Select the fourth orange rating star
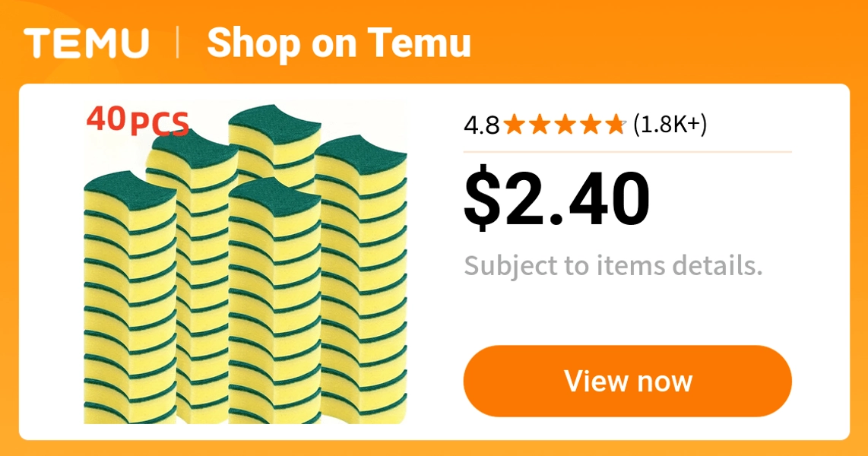Screen dimensions: 868x456 [591, 125]
